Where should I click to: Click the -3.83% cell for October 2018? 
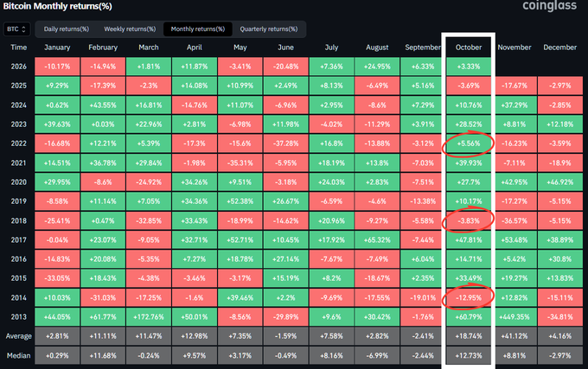[469, 220]
